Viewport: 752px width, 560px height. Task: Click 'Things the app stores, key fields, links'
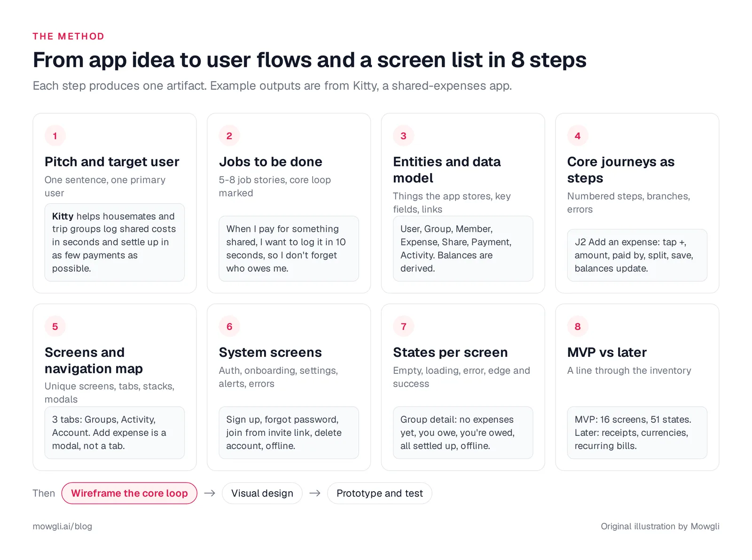tap(452, 203)
